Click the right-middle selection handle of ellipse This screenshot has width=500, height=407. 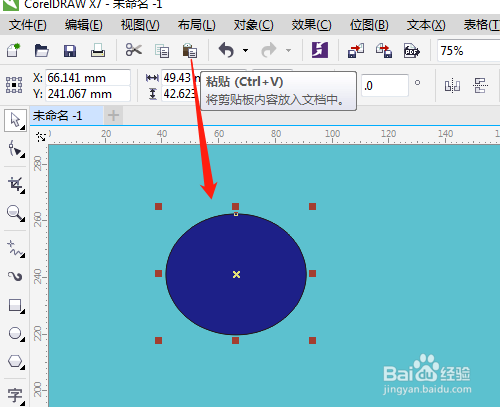coord(312,274)
